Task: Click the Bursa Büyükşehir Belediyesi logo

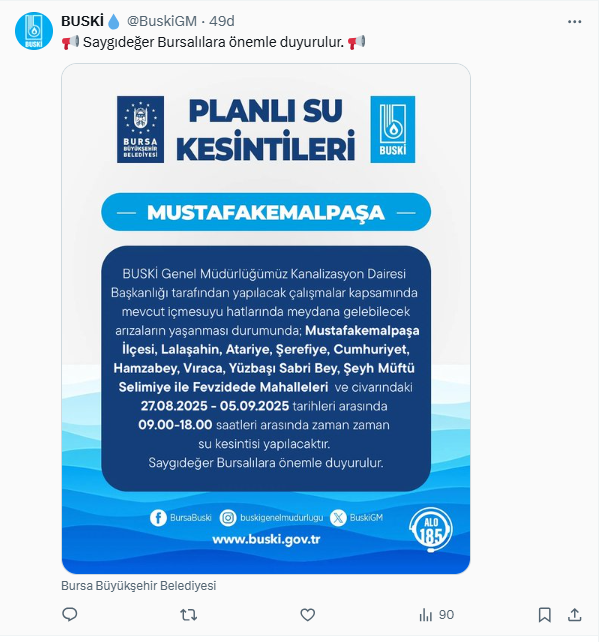Action: point(140,129)
